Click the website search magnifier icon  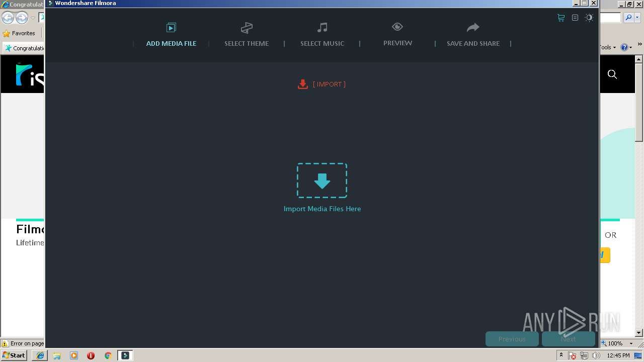612,74
